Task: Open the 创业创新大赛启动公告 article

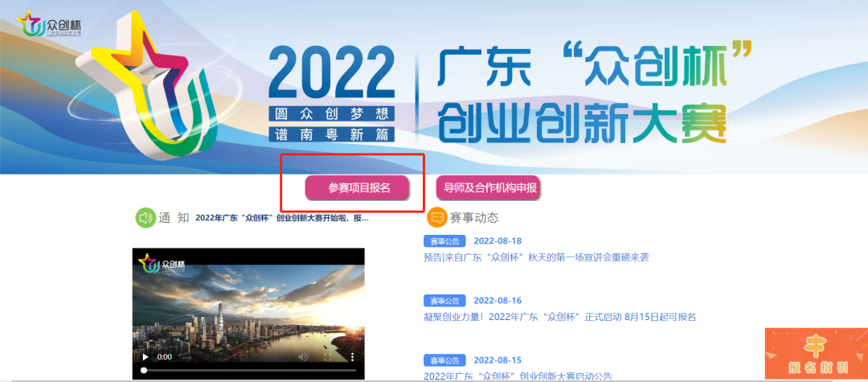Action: click(x=518, y=376)
